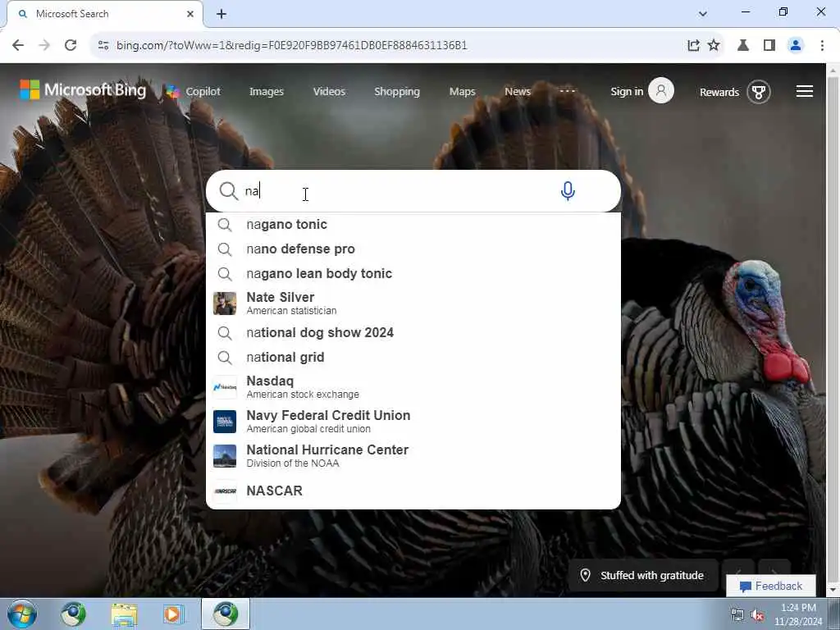Start voice search with microphone icon
This screenshot has height=630, width=840.
pyautogui.click(x=568, y=190)
